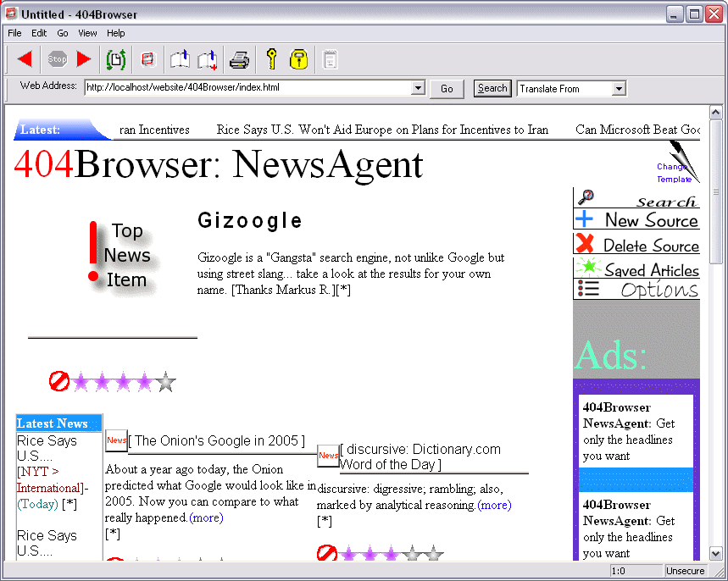728x581 pixels.
Task: Go back with the red left arrow
Action: coord(25,59)
